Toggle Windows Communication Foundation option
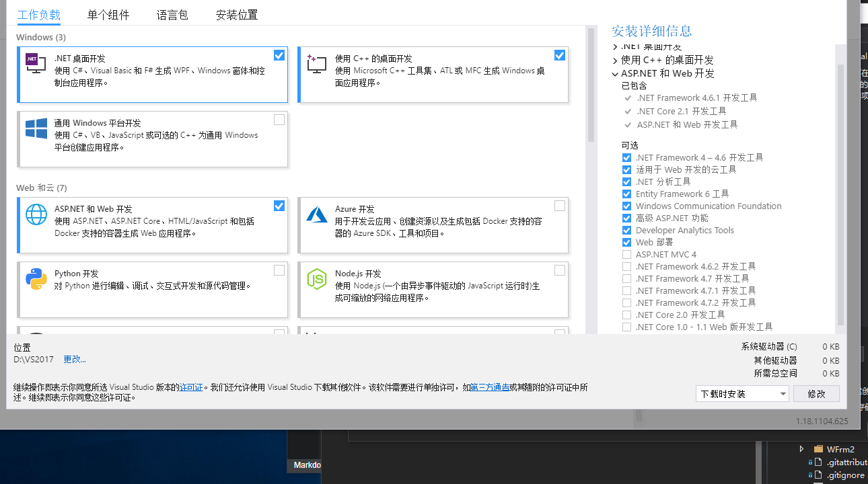This screenshot has height=484, width=868. 626,206
